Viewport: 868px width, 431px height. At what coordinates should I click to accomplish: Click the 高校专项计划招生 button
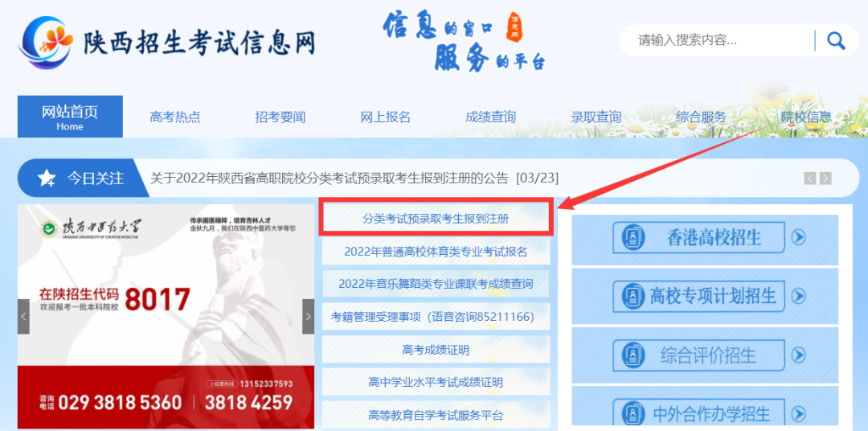click(x=699, y=296)
